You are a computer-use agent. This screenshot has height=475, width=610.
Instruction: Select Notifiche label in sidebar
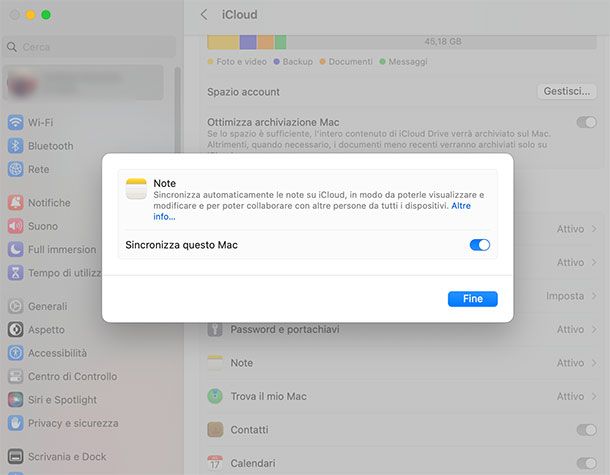point(49,203)
